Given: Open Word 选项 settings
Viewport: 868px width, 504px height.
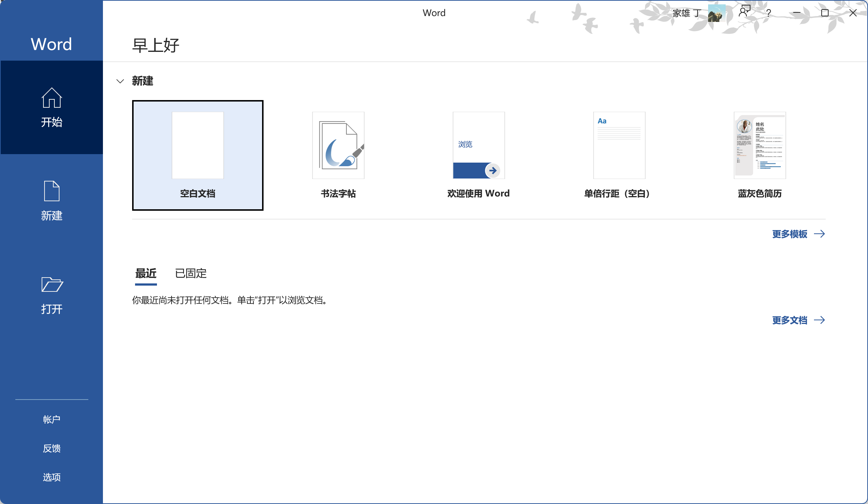Looking at the screenshot, I should click(51, 477).
